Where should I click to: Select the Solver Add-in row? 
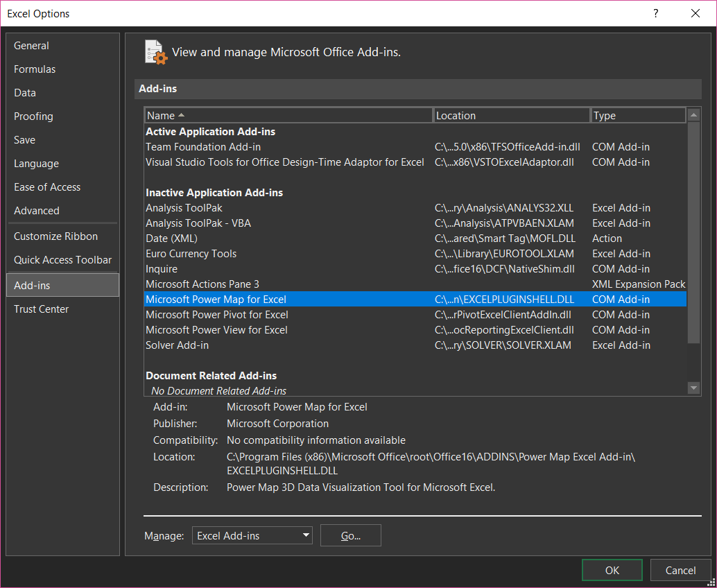177,345
